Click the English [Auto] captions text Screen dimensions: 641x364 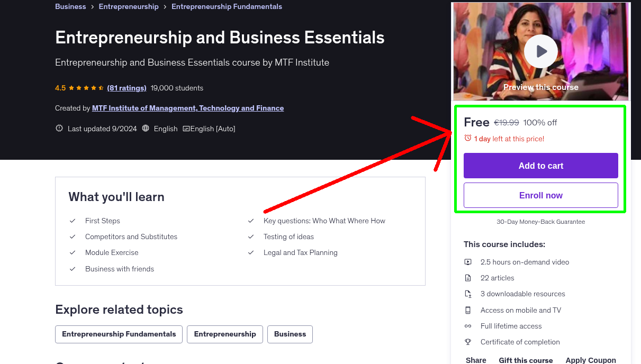pos(213,129)
